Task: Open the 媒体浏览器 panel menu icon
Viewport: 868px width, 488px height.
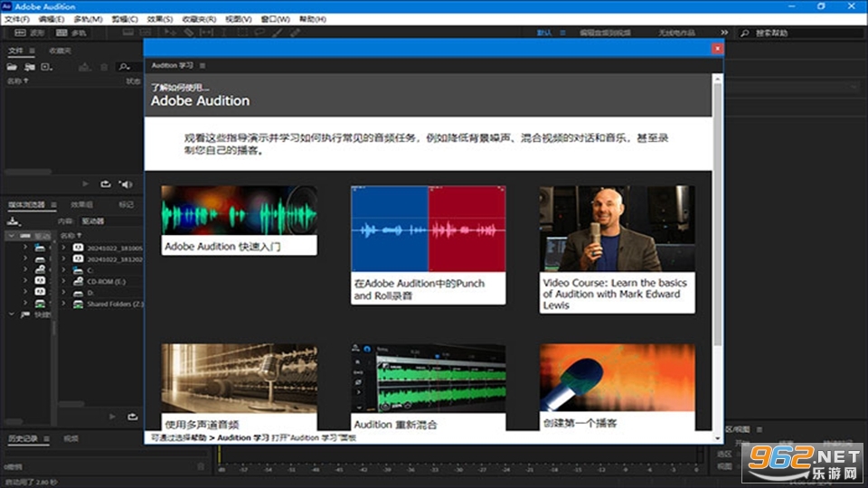Action: [x=53, y=205]
